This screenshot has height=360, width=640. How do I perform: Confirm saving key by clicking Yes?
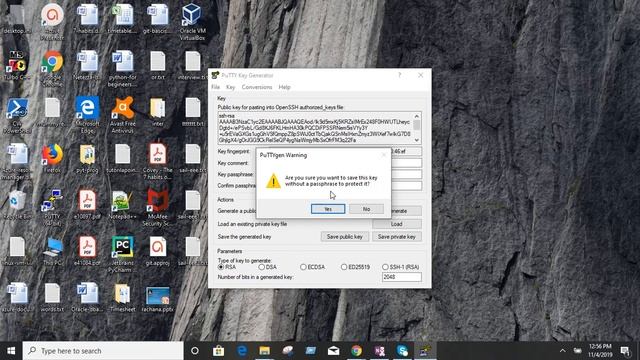pos(328,209)
